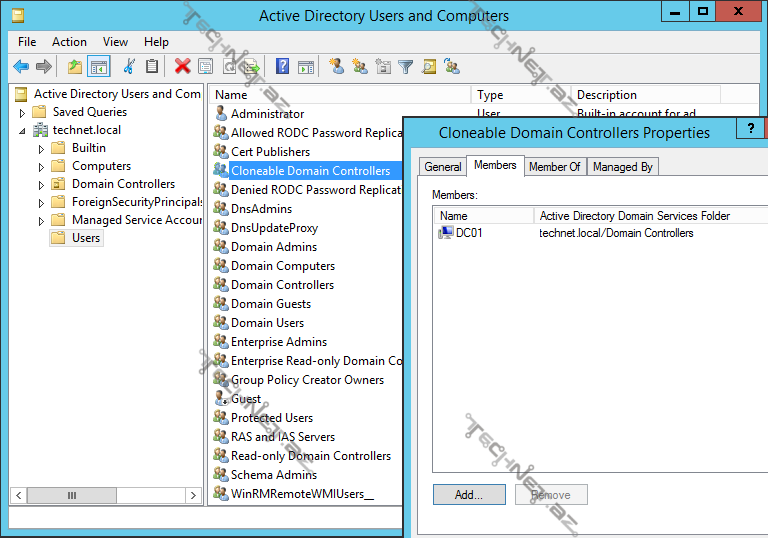Select the RAS and IAS Servers group

click(x=275, y=437)
